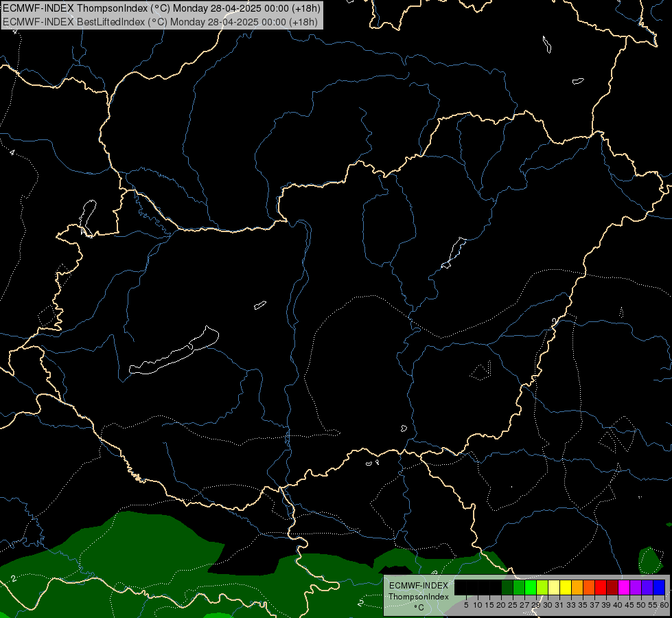Screen dimensions: 672x618
Task: Select the pale yellow 30–31 legend swatch
Action: click(554, 587)
